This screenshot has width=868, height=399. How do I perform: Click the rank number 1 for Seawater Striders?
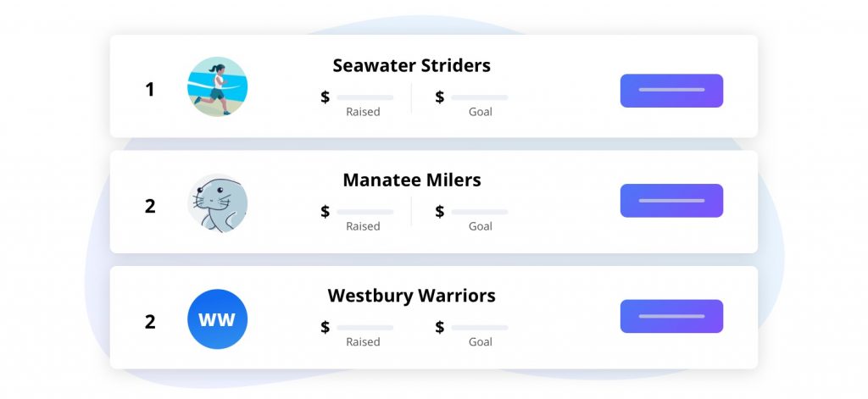[x=150, y=89]
